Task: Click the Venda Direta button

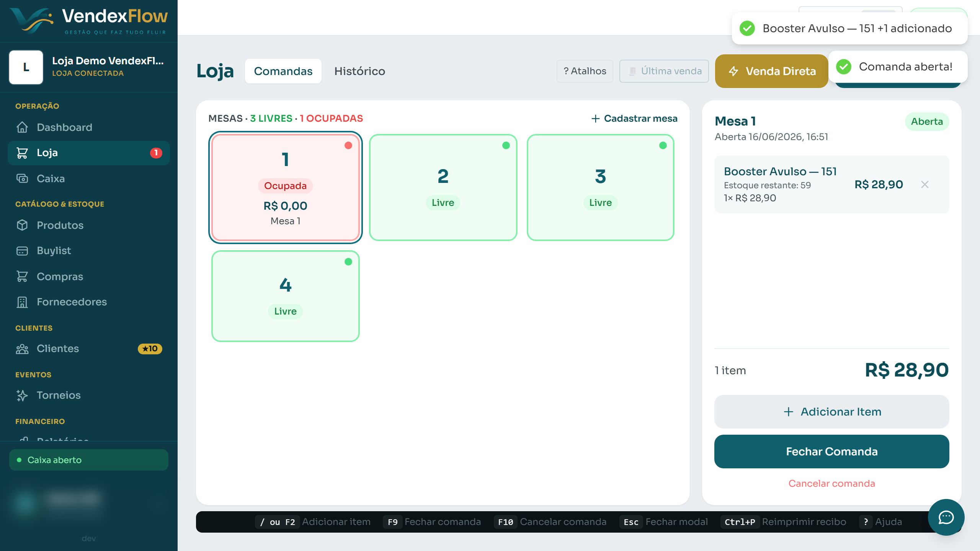Action: (x=772, y=71)
